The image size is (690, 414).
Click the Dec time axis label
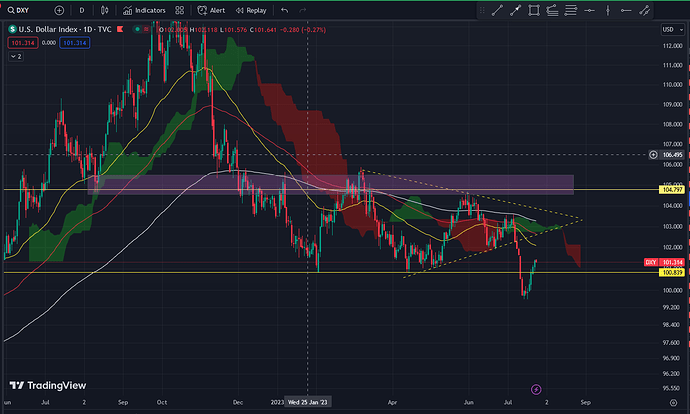[238, 403]
